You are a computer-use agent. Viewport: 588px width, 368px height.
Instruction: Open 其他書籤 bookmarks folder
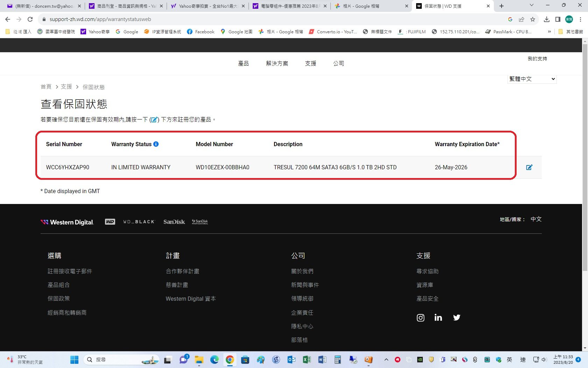click(x=571, y=32)
